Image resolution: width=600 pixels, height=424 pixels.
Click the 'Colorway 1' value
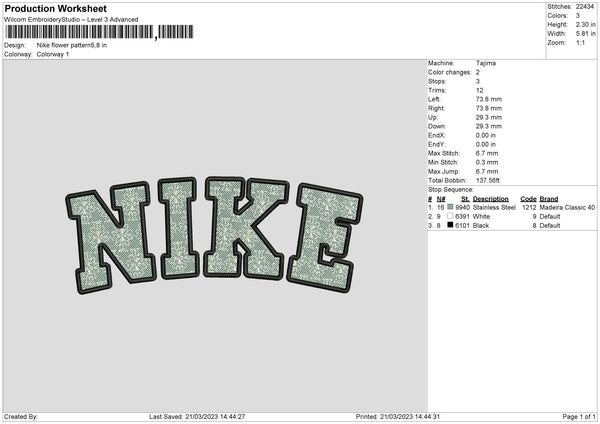pos(53,54)
